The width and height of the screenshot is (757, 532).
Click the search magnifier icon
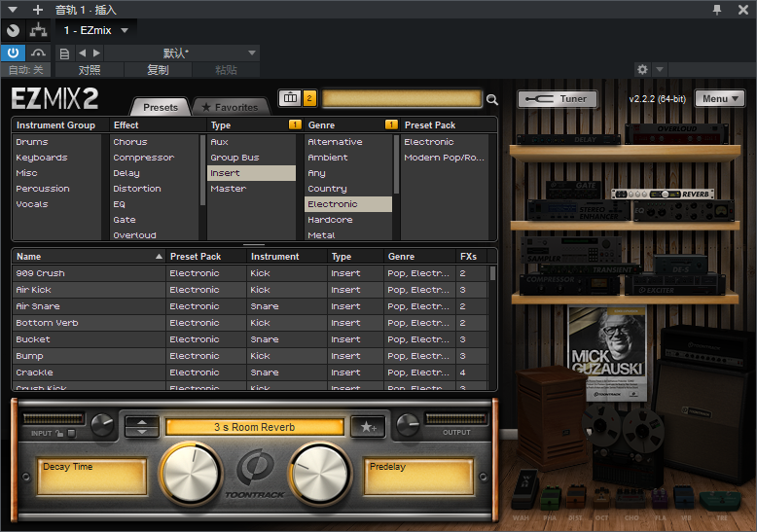click(x=492, y=99)
